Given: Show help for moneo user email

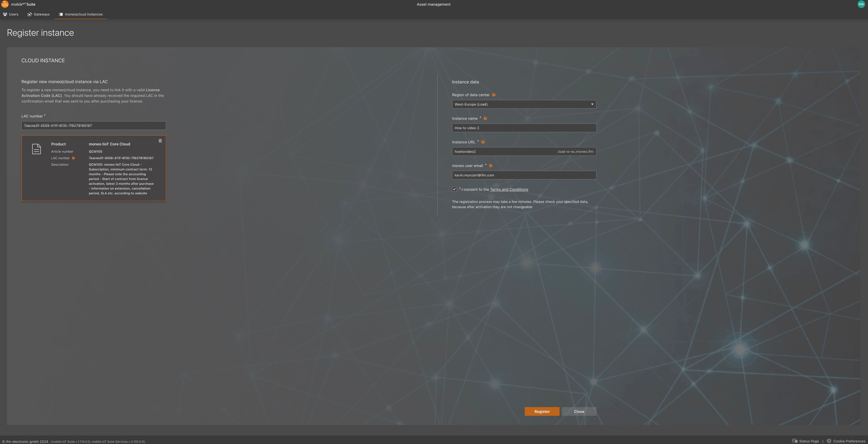Looking at the screenshot, I should [491, 166].
